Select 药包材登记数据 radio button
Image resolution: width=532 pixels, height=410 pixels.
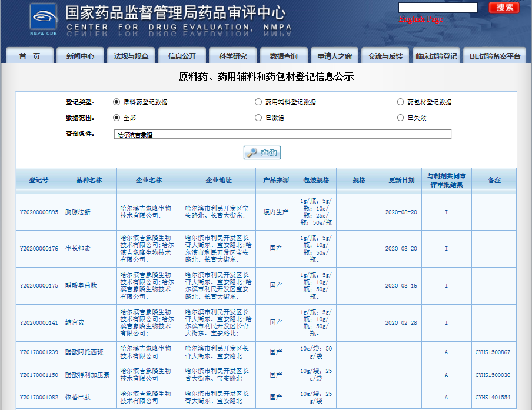pos(401,102)
